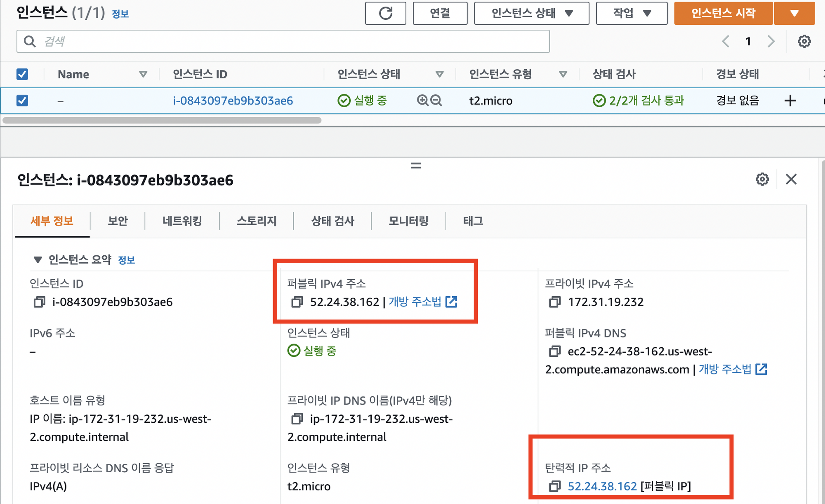
Task: Toggle the select-all checkbox in table header
Action: pos(22,74)
